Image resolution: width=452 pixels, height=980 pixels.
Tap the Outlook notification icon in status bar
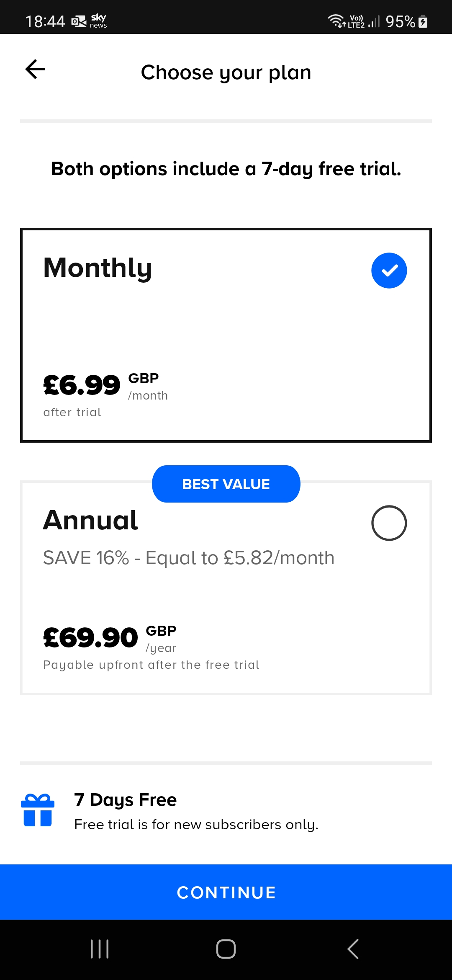[78, 21]
